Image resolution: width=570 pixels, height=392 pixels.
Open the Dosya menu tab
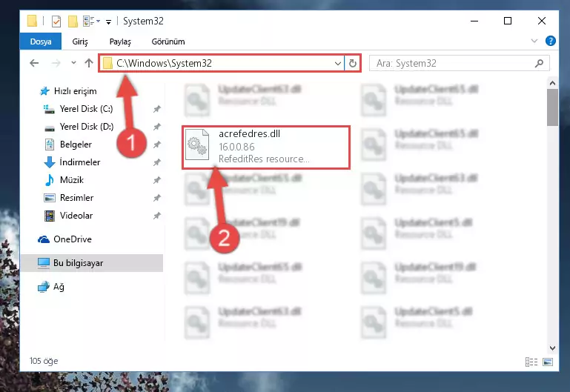tap(40, 41)
